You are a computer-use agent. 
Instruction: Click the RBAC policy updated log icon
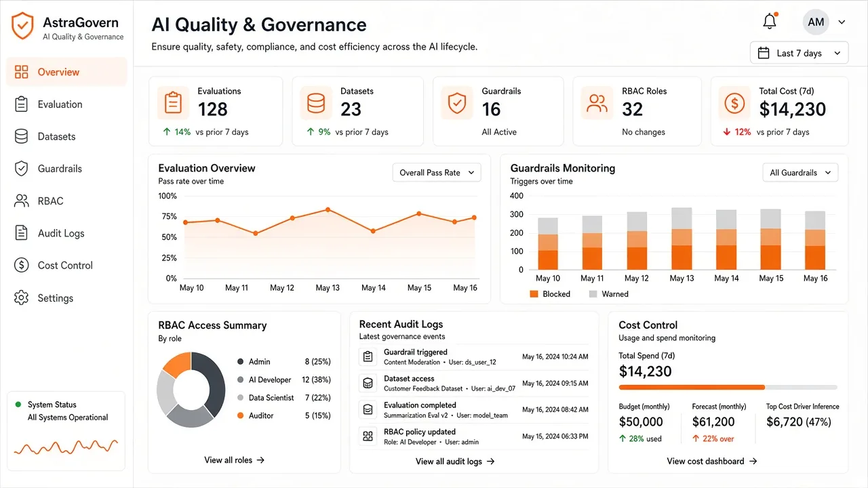point(368,436)
